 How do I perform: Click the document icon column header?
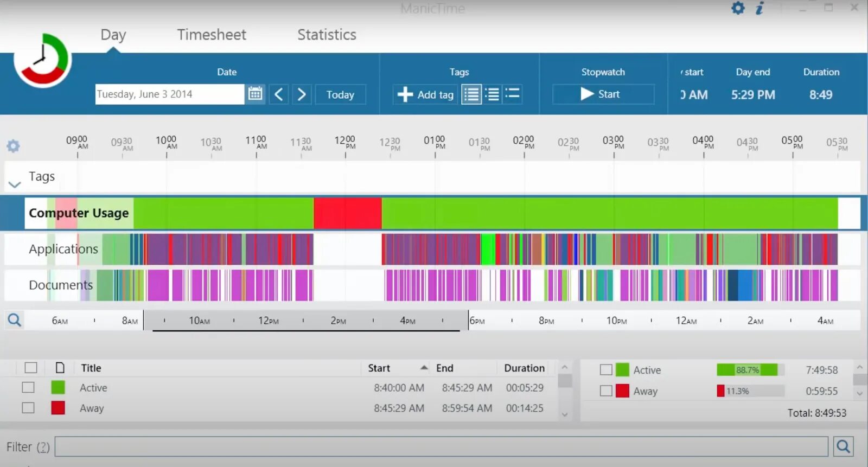click(x=60, y=368)
